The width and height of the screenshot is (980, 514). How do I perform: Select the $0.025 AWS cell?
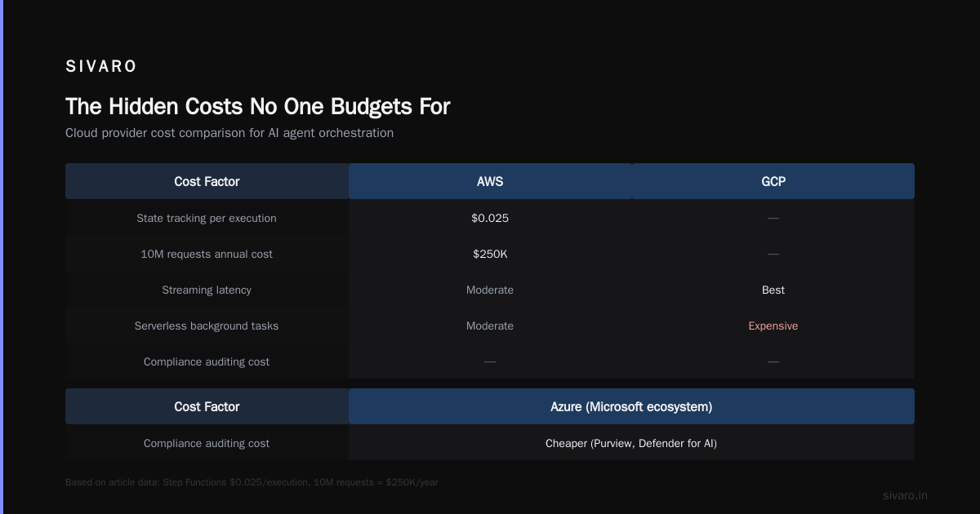490,218
